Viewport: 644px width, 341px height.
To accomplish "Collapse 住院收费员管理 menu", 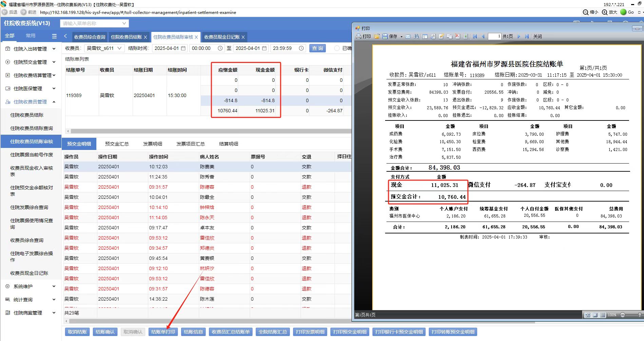I will [x=31, y=102].
